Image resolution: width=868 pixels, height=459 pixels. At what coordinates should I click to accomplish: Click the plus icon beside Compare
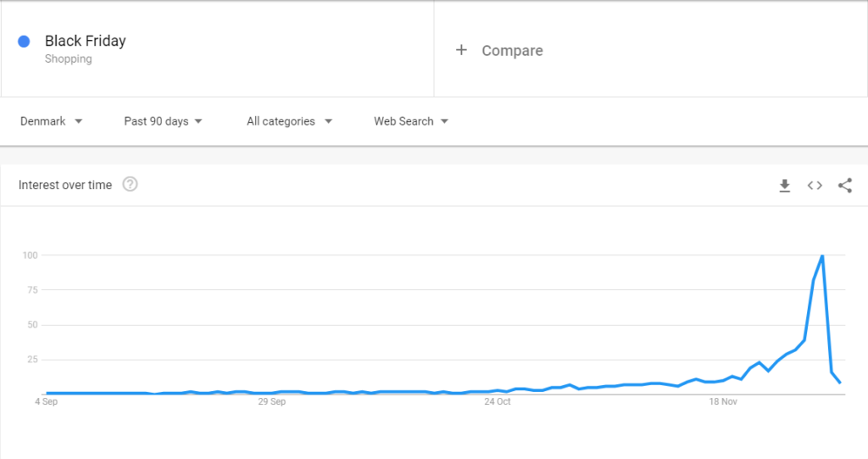tap(461, 50)
